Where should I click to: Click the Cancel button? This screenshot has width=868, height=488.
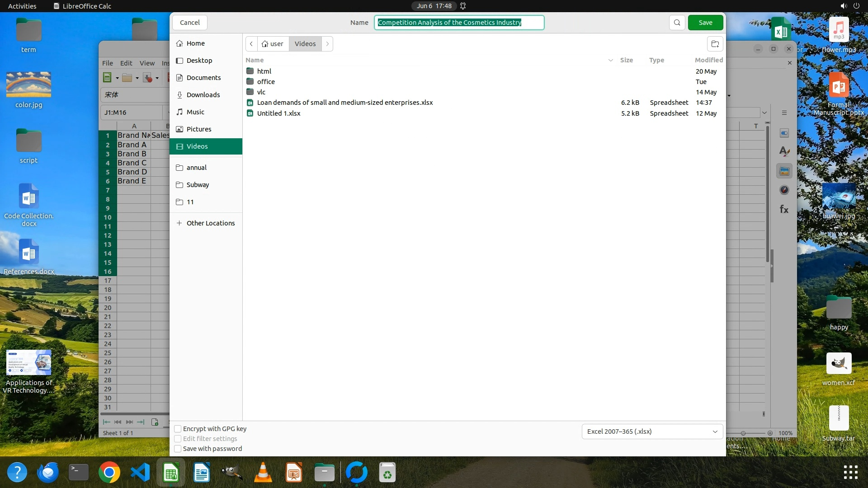[189, 23]
